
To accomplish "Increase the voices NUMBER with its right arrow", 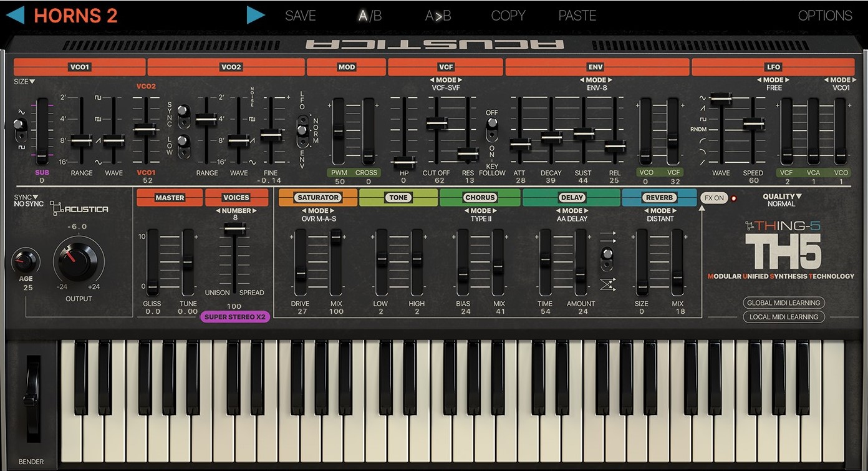I will tap(254, 211).
